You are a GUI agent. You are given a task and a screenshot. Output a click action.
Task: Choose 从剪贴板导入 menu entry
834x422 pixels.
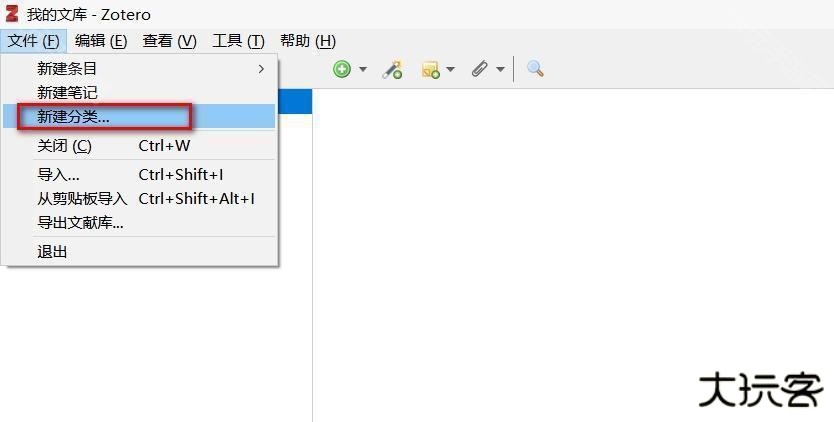[139, 198]
